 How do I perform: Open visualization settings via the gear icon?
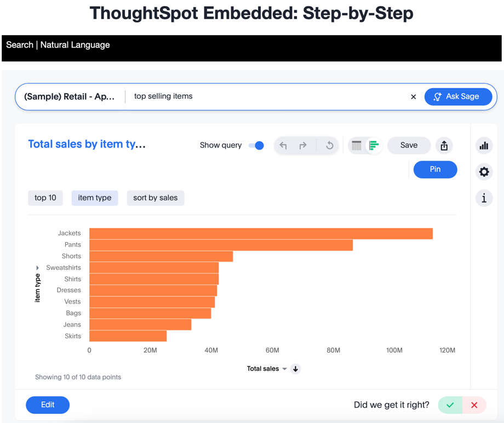click(x=484, y=172)
